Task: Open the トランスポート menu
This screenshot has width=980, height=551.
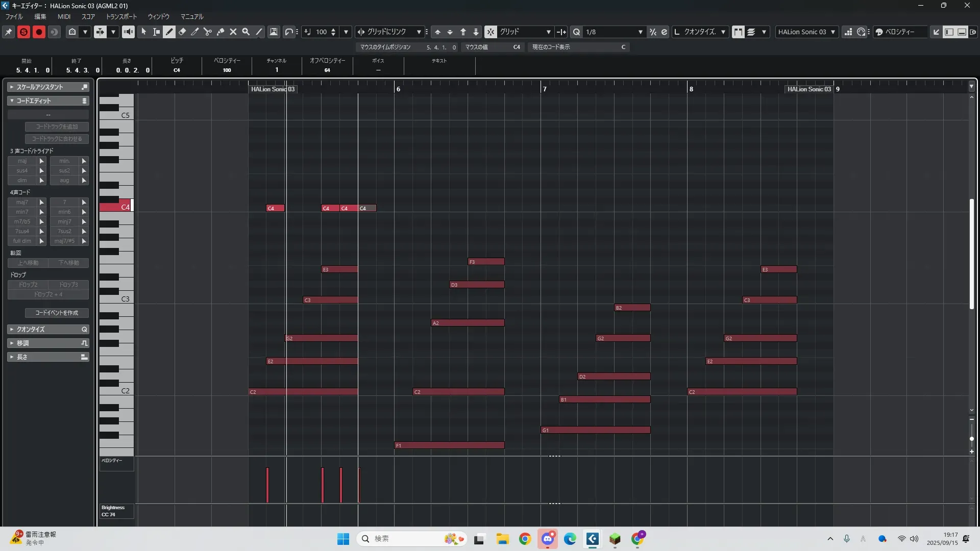Action: point(121,16)
